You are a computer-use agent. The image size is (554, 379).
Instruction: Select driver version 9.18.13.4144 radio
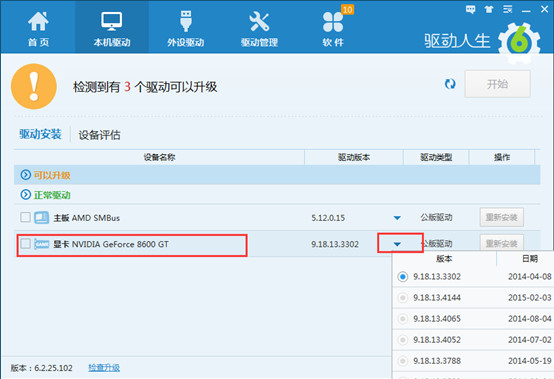tap(402, 298)
